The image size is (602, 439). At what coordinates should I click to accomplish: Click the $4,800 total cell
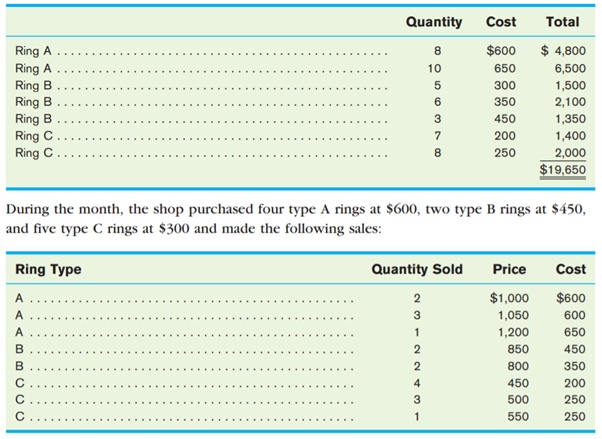coord(565,50)
